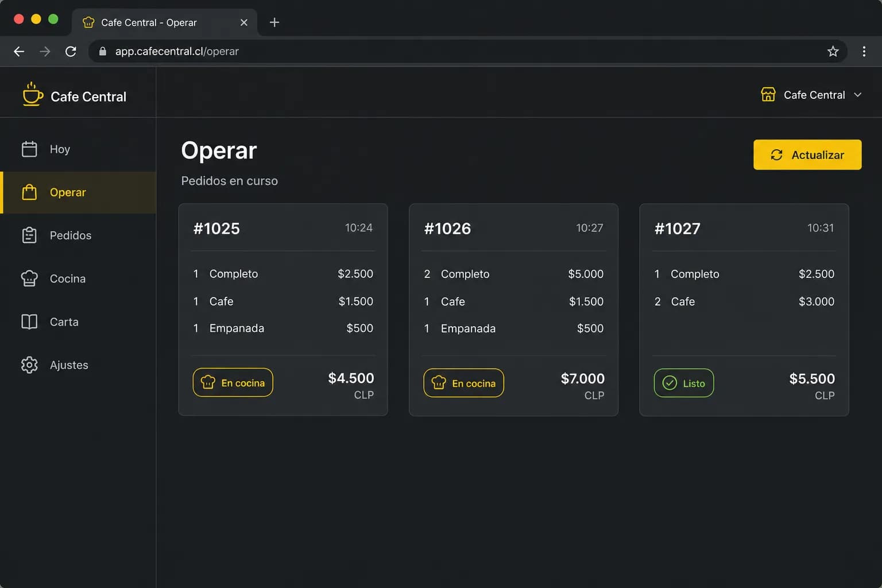882x588 pixels.
Task: Click the coffee cup logo icon
Action: pos(32,95)
